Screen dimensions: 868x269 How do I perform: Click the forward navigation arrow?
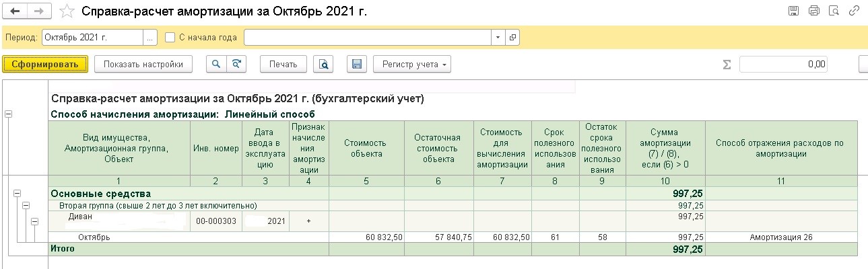coord(38,11)
